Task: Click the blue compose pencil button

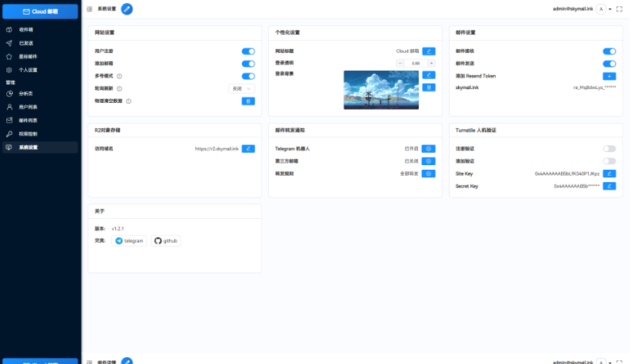Action: pyautogui.click(x=127, y=8)
